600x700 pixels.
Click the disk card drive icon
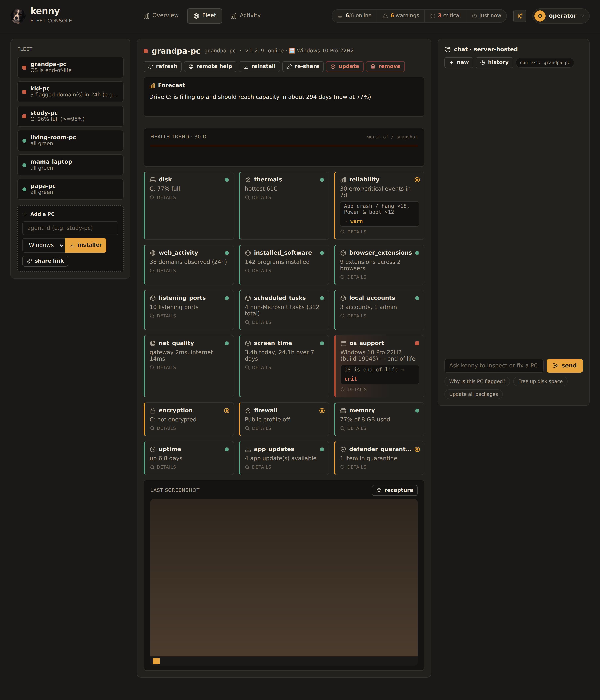(x=153, y=180)
